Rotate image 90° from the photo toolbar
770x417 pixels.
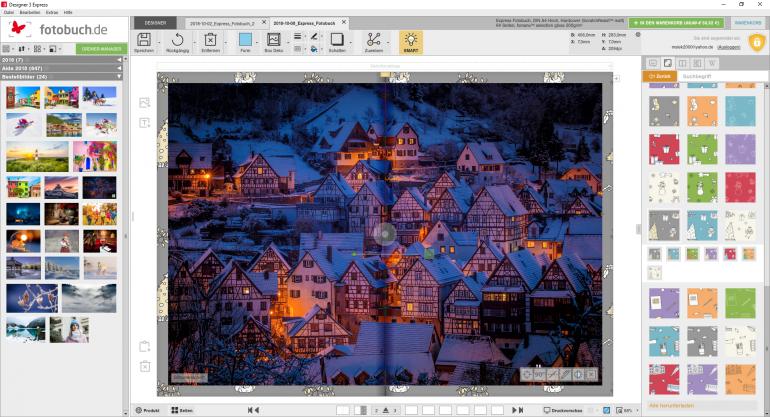point(539,375)
